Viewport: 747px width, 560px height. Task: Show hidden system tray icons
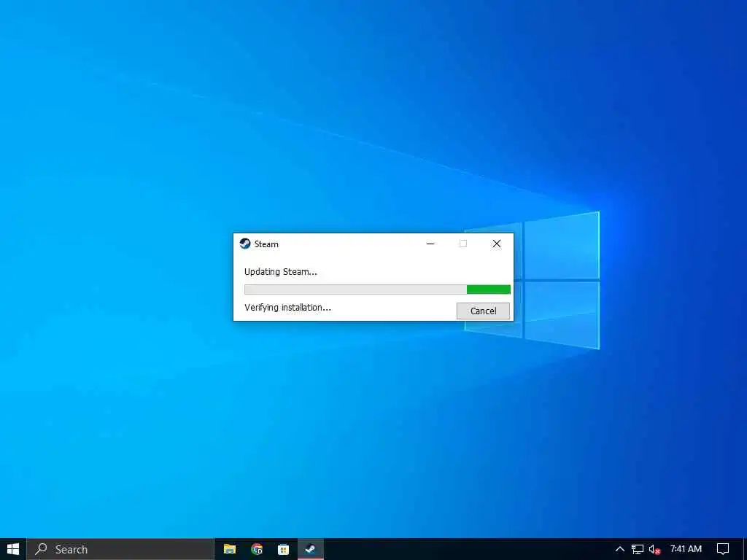(620, 549)
